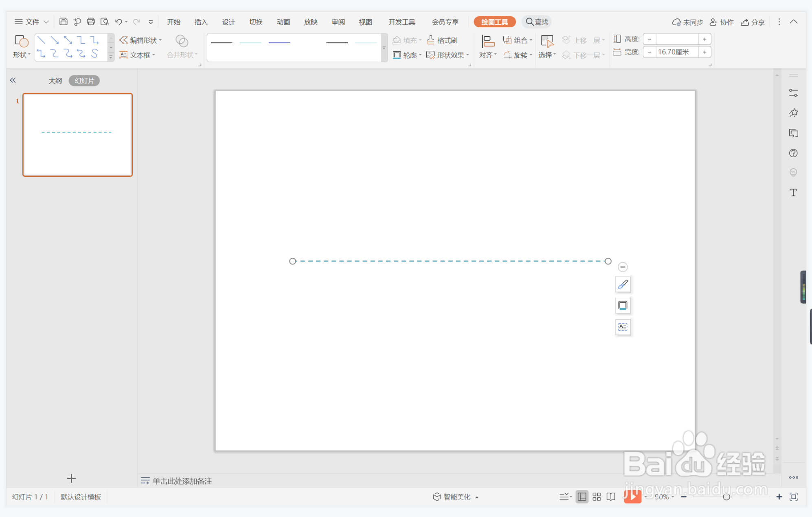The height and width of the screenshot is (517, 812).
Task: Click the 分享 share button
Action: click(753, 22)
